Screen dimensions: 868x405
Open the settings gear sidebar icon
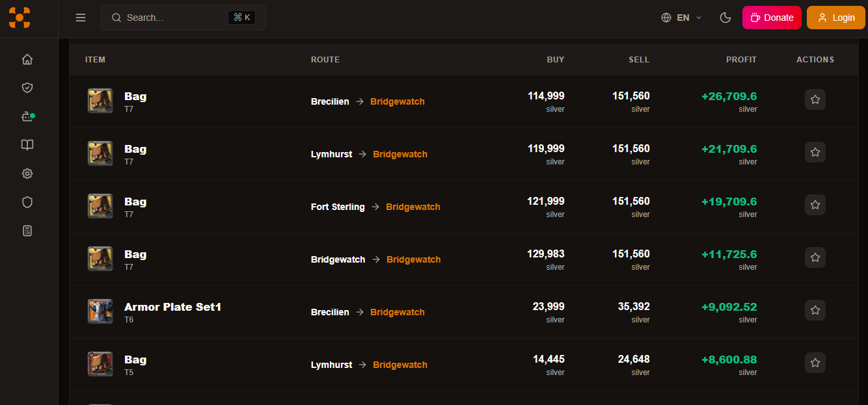click(27, 174)
